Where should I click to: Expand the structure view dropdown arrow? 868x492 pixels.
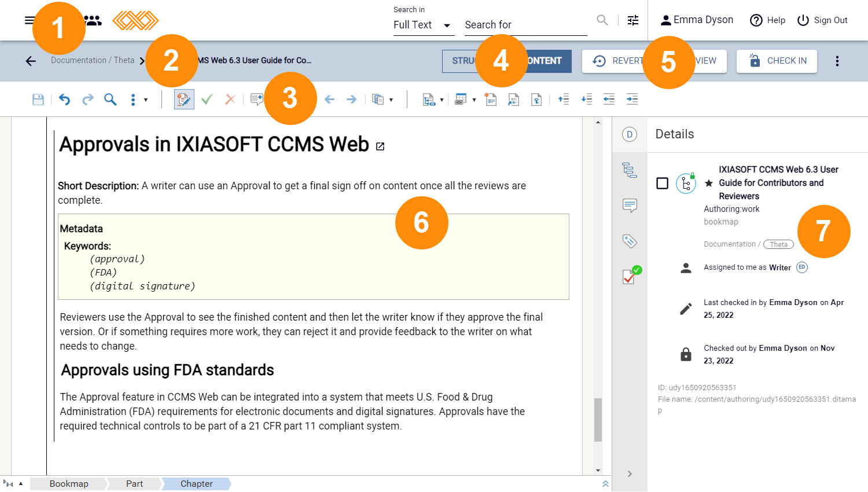pos(442,100)
